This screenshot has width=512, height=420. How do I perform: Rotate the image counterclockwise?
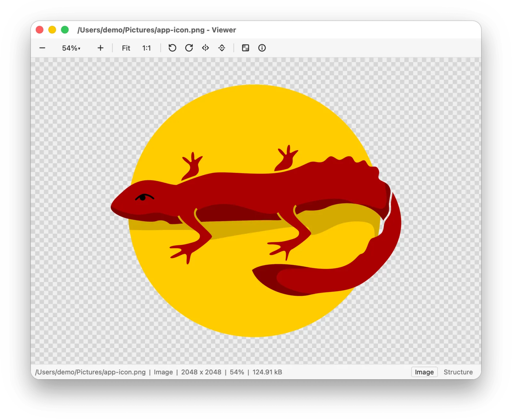coord(172,48)
